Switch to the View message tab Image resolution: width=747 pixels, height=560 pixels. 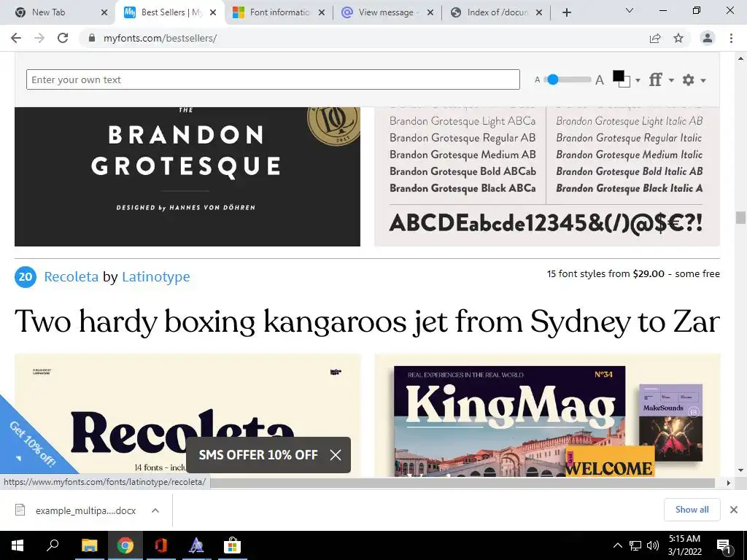(385, 12)
